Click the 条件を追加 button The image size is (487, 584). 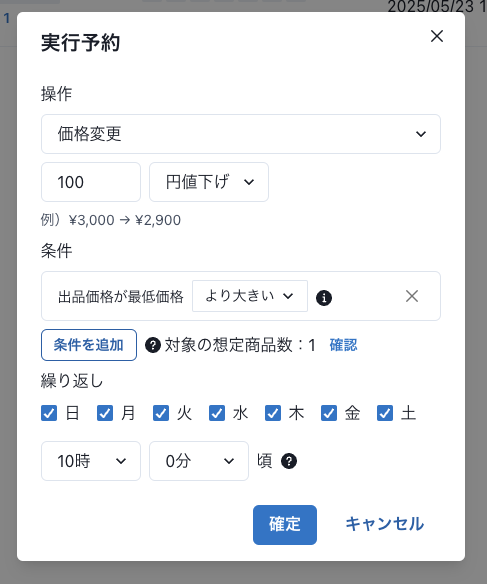tap(89, 345)
